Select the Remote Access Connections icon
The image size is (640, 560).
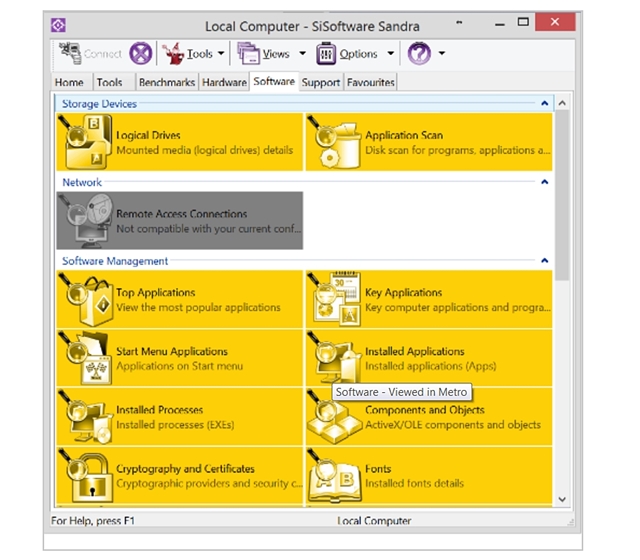coord(85,220)
